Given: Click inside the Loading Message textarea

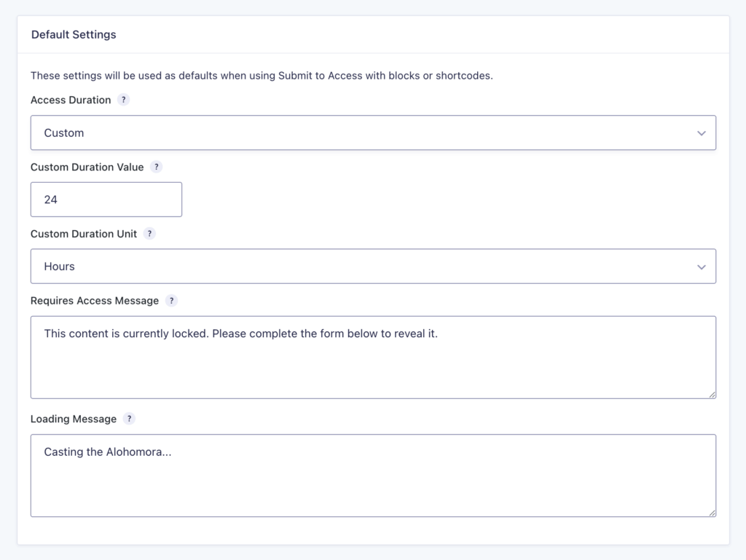Looking at the screenshot, I should pyautogui.click(x=373, y=475).
